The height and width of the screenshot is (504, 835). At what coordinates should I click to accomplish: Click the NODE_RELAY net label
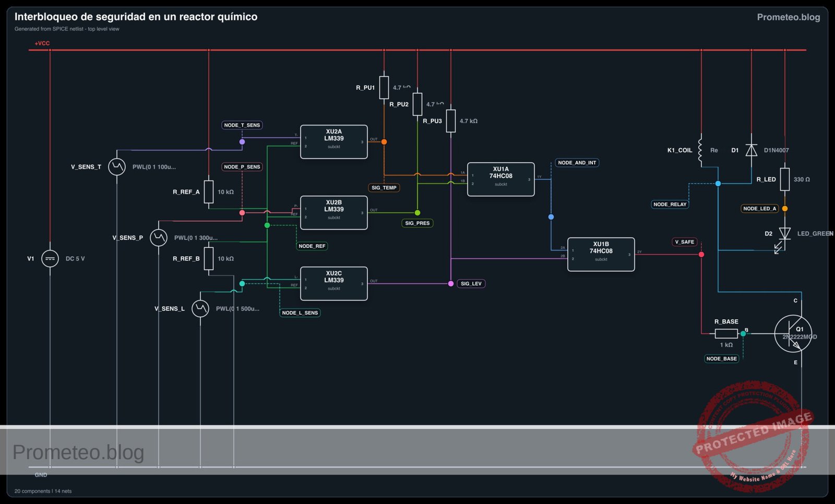coord(670,205)
